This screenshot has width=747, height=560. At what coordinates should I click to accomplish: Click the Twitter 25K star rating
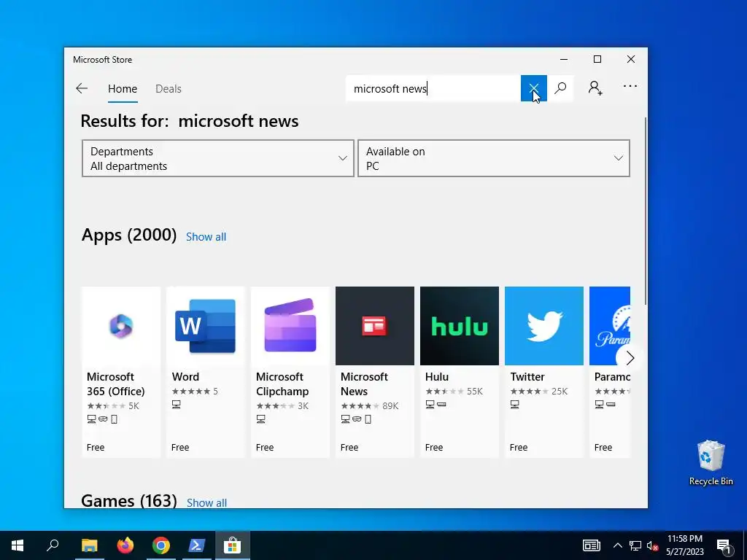point(539,391)
